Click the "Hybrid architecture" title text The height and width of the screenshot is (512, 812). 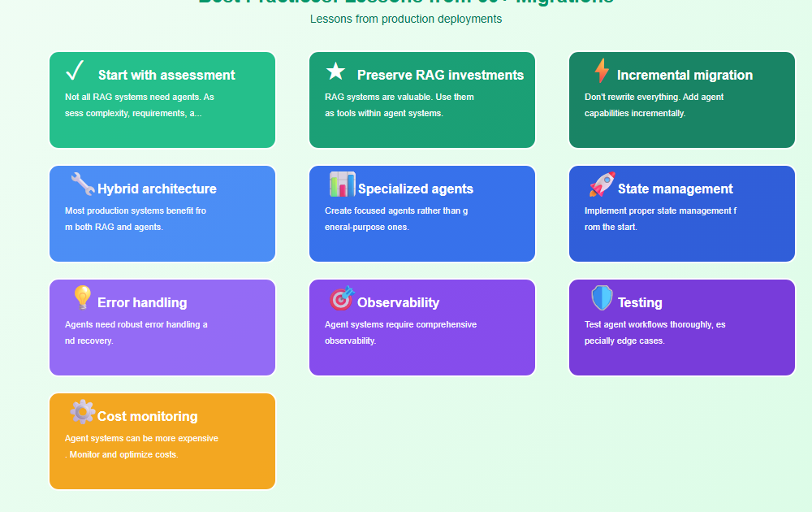pyautogui.click(x=157, y=189)
